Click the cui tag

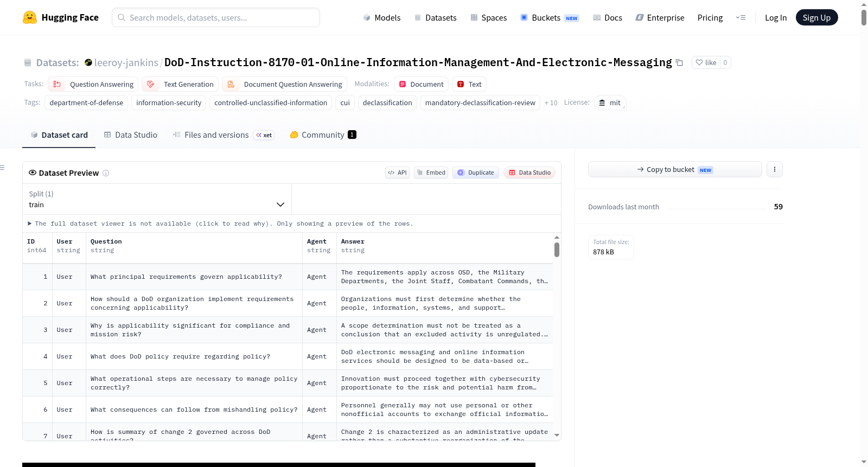(345, 103)
